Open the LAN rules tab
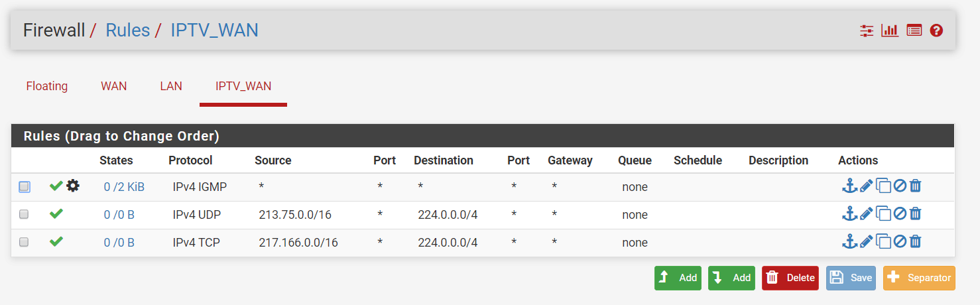The height and width of the screenshot is (305, 980). [171, 86]
